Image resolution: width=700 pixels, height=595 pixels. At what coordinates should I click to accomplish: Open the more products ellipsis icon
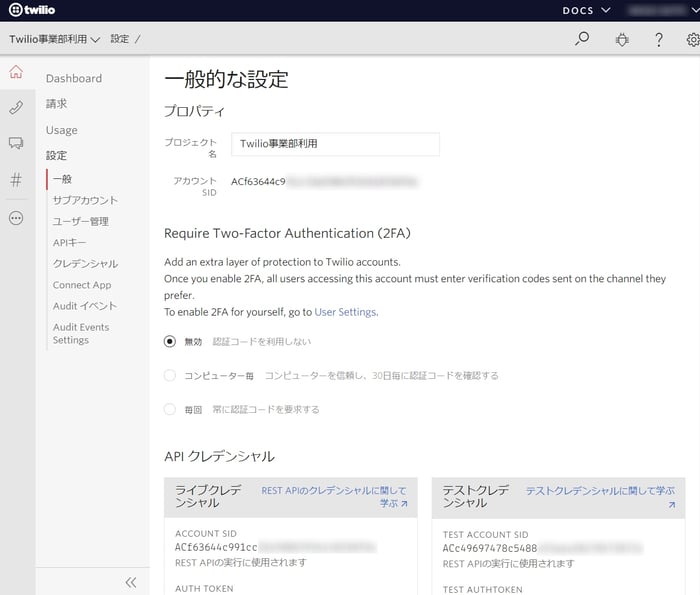[16, 218]
